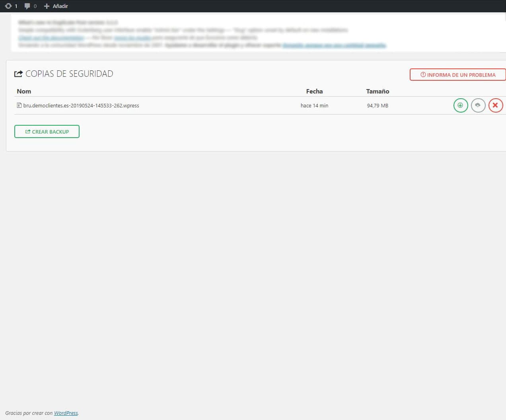The image size is (506, 420).
Task: Restore the backup with the cloud icon
Action: (478, 105)
